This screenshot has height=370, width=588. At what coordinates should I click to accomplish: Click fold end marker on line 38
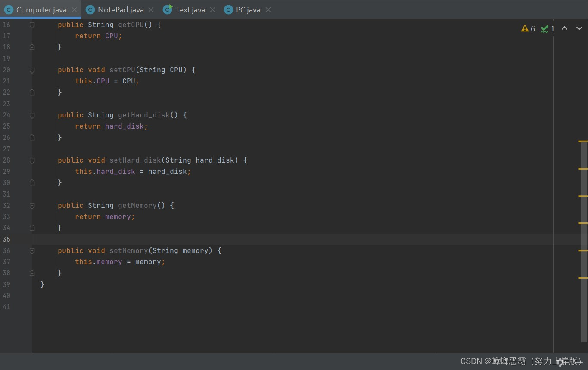coord(32,273)
